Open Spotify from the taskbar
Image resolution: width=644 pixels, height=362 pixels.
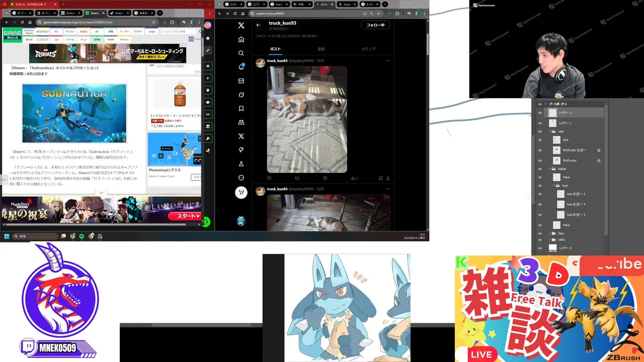[82, 236]
